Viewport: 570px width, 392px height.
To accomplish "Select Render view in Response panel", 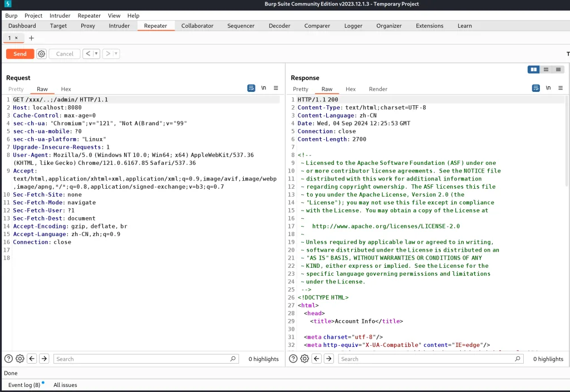I will click(x=378, y=89).
